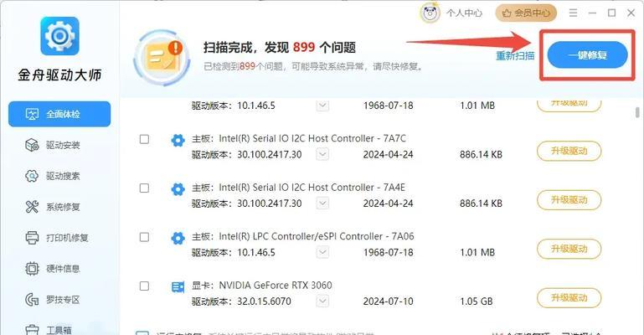Expand version dropdown for I2C Host Controller 7A4E
The width and height of the screenshot is (644, 335).
pos(322,204)
